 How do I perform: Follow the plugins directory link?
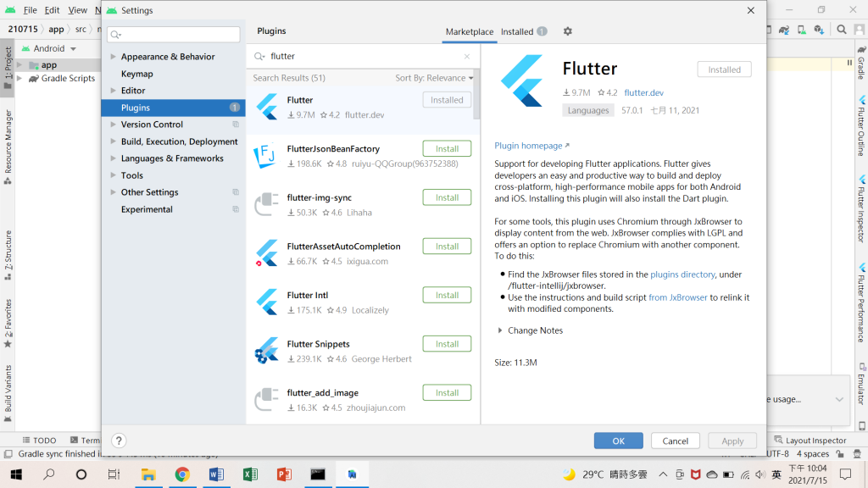pyautogui.click(x=682, y=274)
